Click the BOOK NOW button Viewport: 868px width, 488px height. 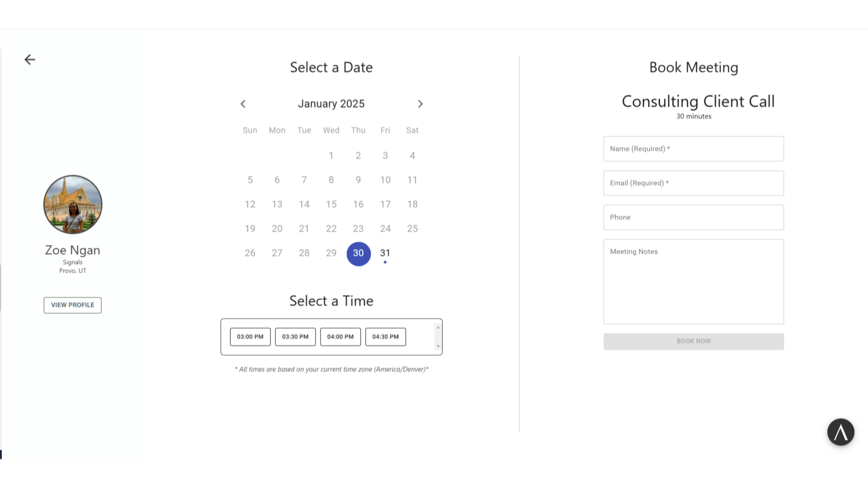click(693, 341)
